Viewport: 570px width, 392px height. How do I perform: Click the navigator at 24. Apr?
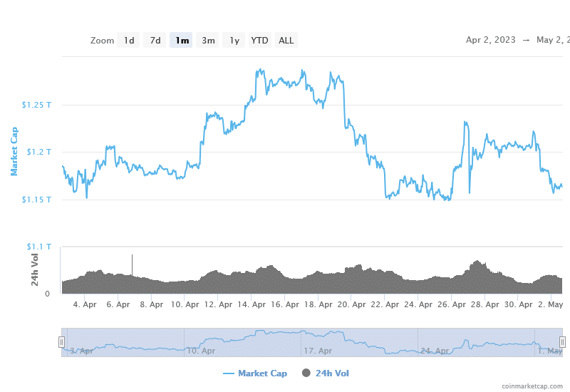(x=435, y=351)
